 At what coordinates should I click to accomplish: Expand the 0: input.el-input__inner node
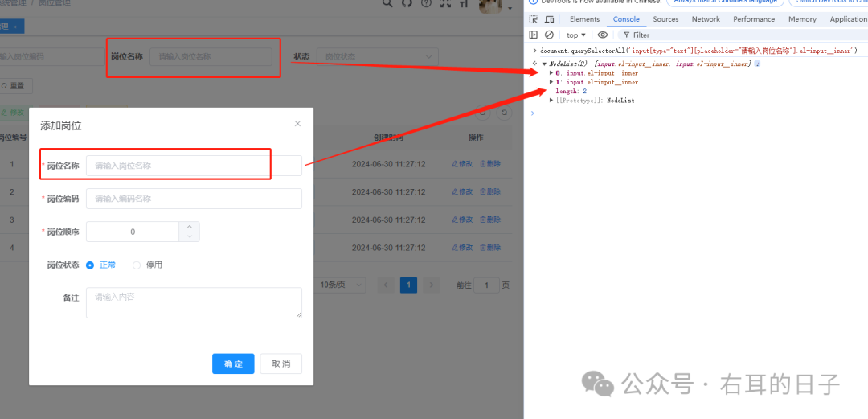tap(551, 73)
